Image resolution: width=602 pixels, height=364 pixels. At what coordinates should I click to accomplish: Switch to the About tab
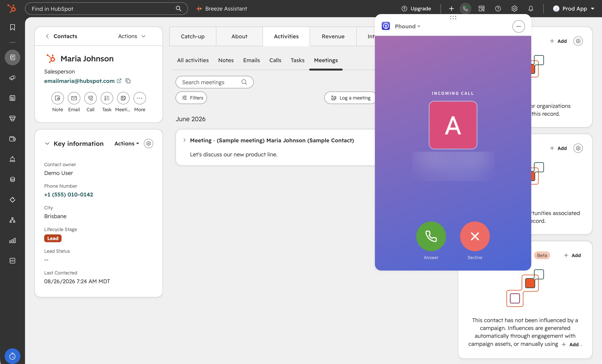point(239,36)
